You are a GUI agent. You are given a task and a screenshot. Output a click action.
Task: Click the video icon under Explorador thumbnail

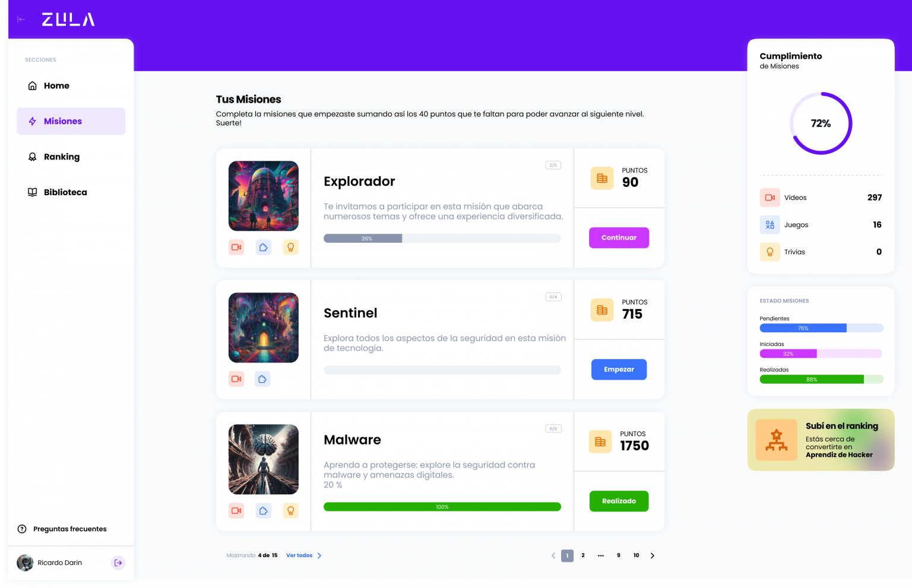236,247
